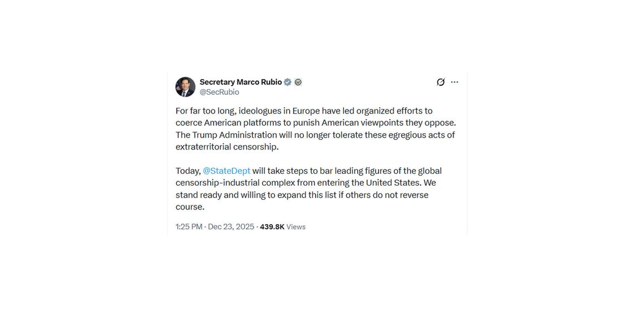Click the gray verified checkmark badge
644x320 pixels.
288,82
